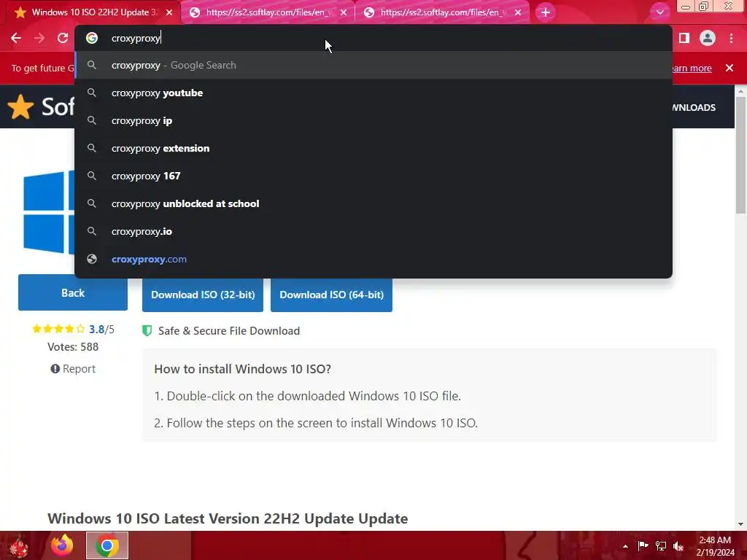
Task: Select the croxyproxy ip suggestion
Action: (x=373, y=120)
